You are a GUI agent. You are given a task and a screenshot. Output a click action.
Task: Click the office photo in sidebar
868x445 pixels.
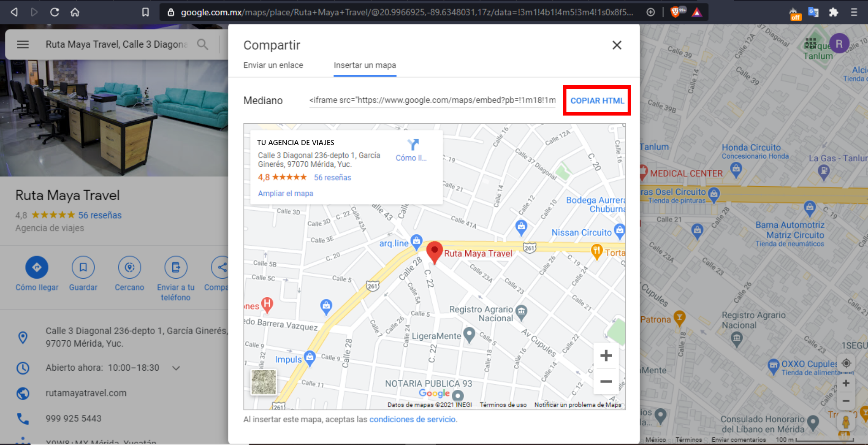click(x=114, y=118)
